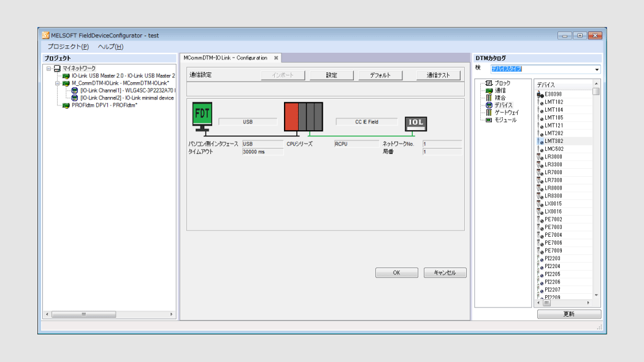Viewport: 644px width, 362px height.
Task: Collapse the マイネットワーク tree node
Action: 49,69
